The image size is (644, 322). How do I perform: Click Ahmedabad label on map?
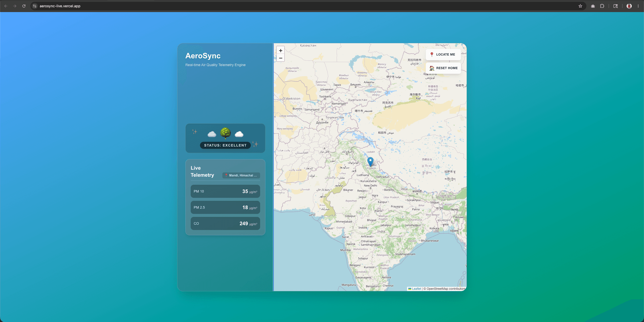coord(344,221)
